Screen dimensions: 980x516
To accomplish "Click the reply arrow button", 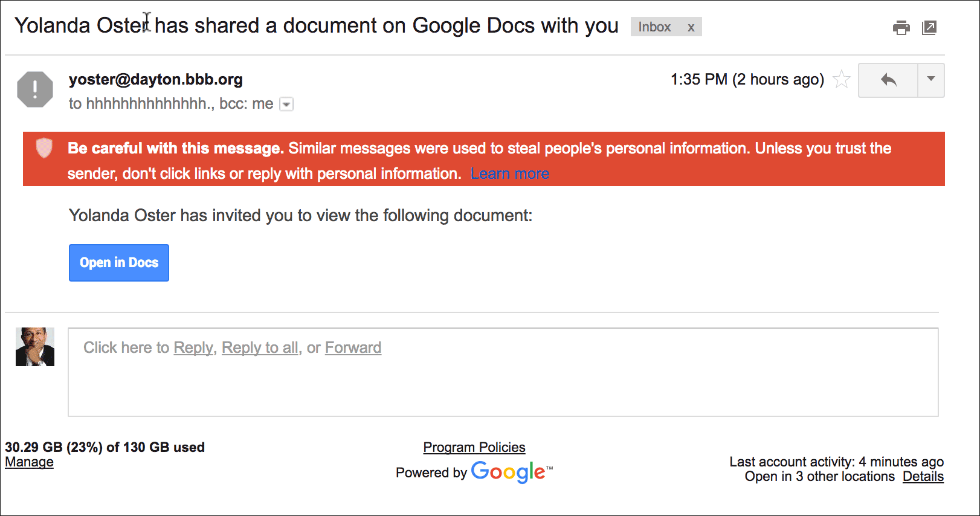I will (888, 80).
